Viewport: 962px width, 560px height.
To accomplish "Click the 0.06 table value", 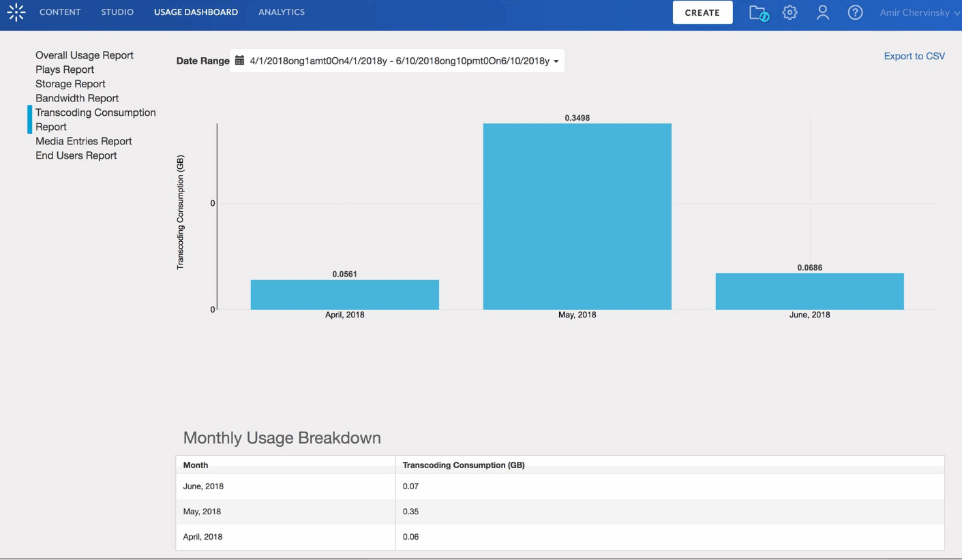I will (x=410, y=537).
